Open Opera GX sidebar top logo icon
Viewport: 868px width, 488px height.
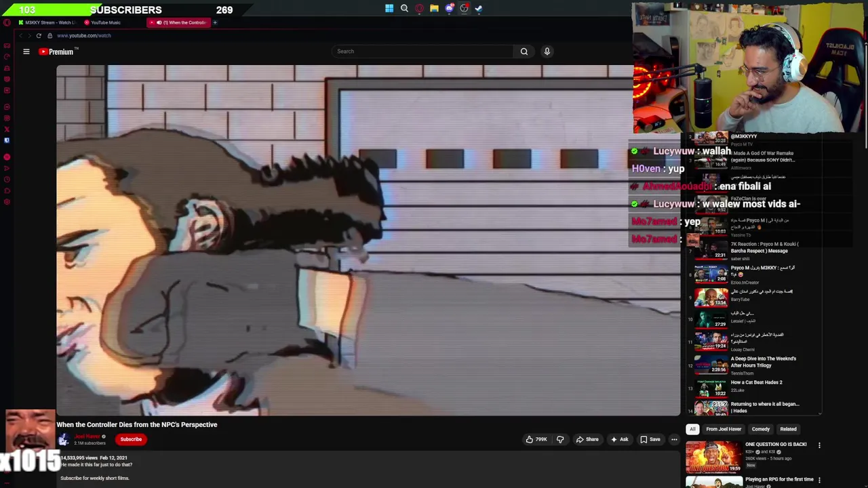coord(7,22)
